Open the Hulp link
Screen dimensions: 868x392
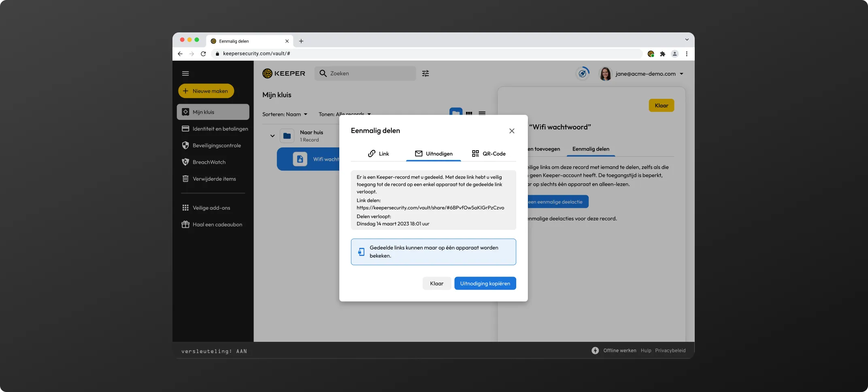646,351
